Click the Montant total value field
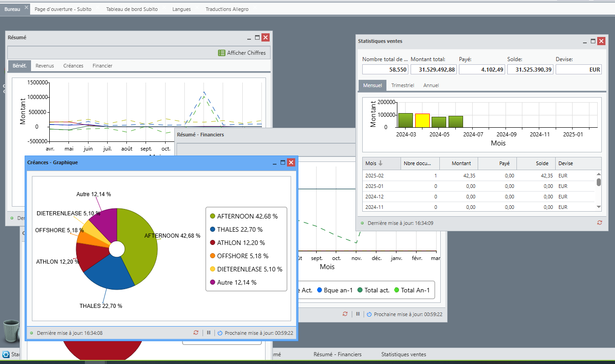This screenshot has height=364, width=615. coord(434,69)
